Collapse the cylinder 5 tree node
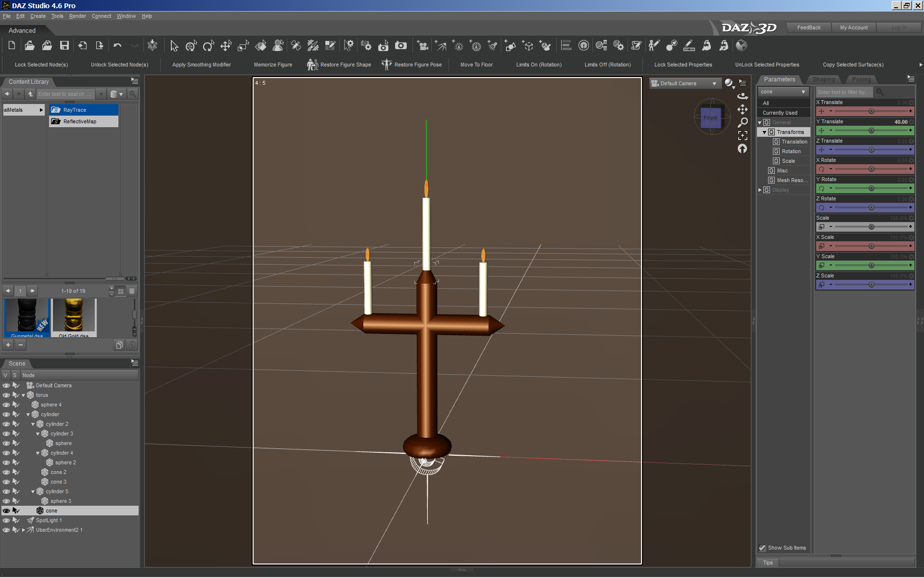924x578 pixels. pos(33,491)
